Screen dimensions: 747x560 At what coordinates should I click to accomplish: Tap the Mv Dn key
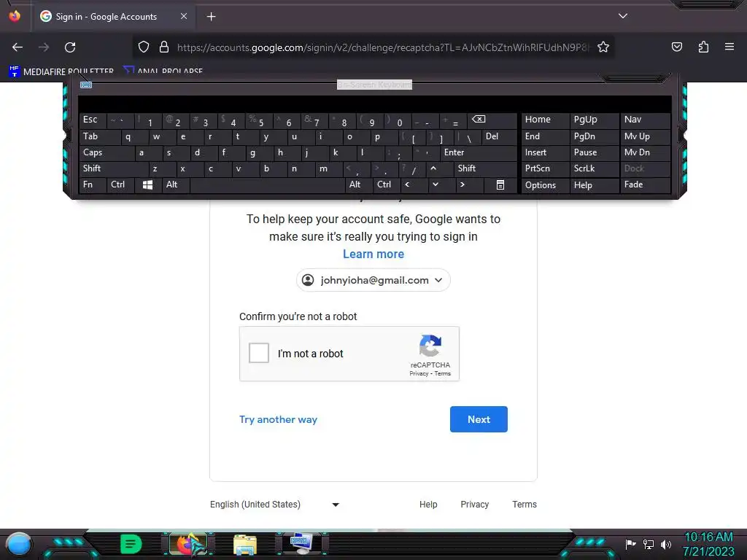coord(645,152)
